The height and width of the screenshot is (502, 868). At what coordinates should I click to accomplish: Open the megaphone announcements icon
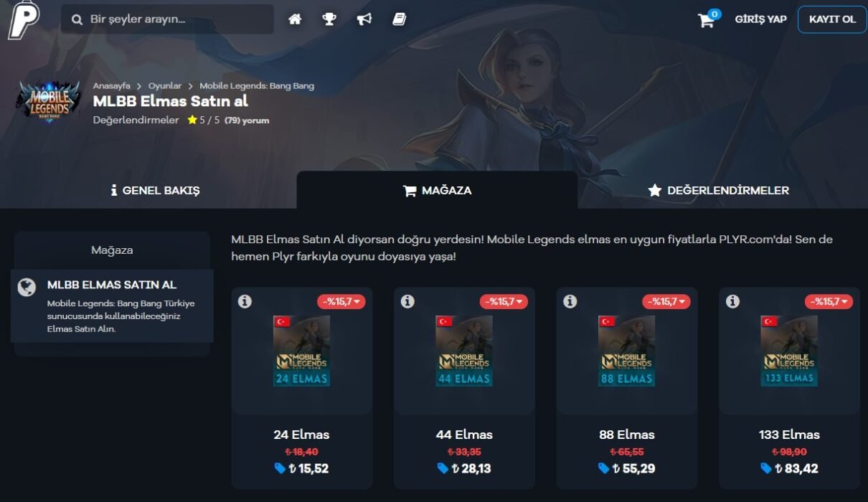point(364,19)
